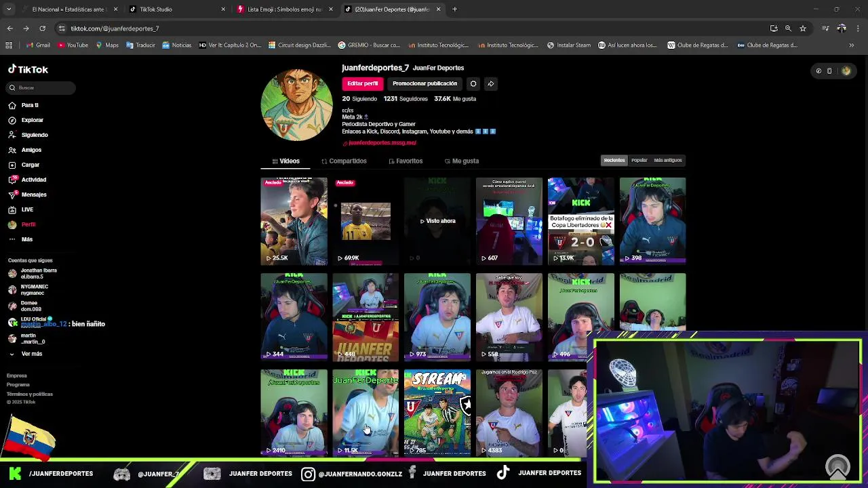Click Editar perfil button
This screenshot has height=488, width=868.
[x=363, y=83]
